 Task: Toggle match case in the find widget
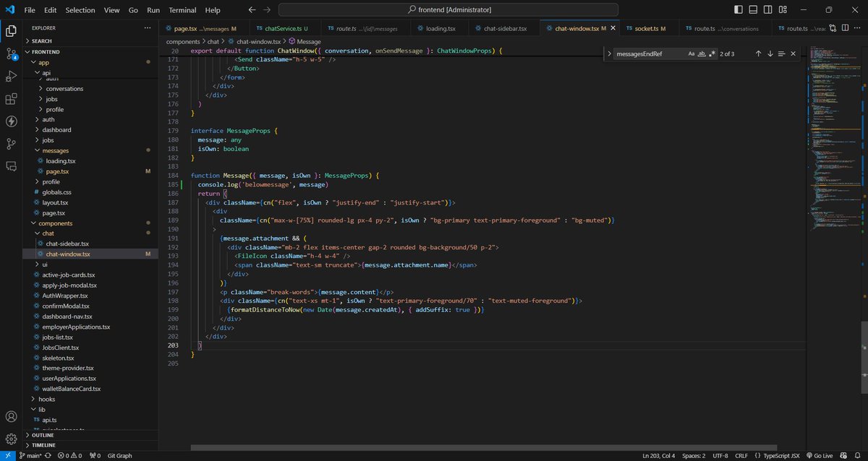(692, 53)
